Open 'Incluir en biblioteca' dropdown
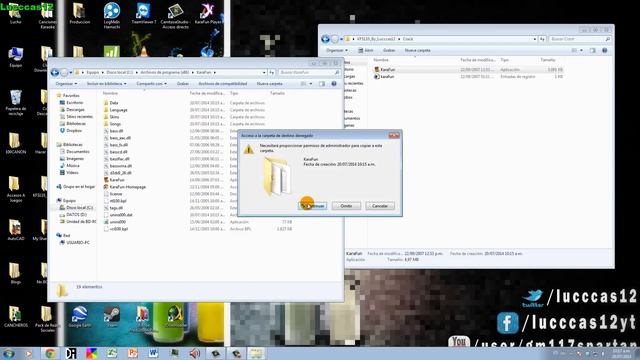The height and width of the screenshot is (360, 640). (107, 84)
